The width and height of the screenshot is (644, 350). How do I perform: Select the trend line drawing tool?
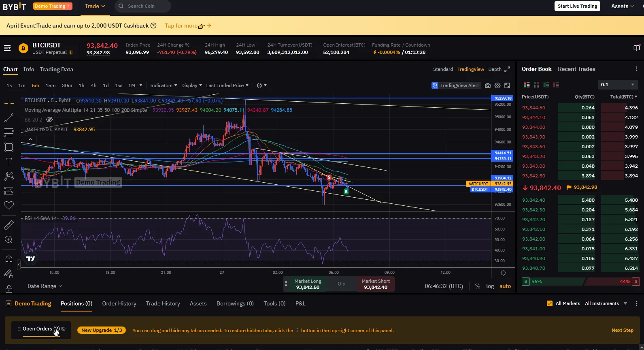[9, 118]
